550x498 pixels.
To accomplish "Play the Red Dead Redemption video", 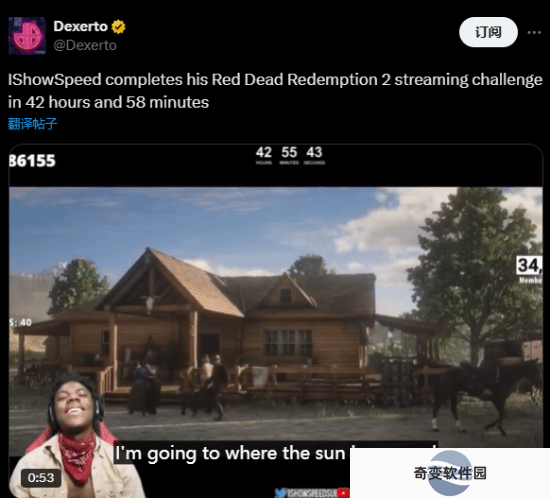I will coord(276,321).
